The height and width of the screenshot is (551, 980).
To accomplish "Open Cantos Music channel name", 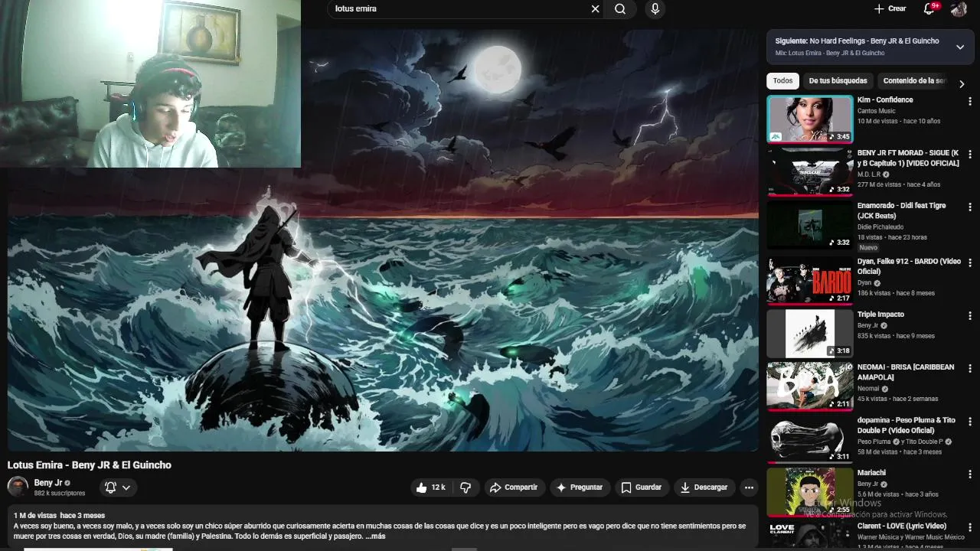I will click(x=876, y=111).
